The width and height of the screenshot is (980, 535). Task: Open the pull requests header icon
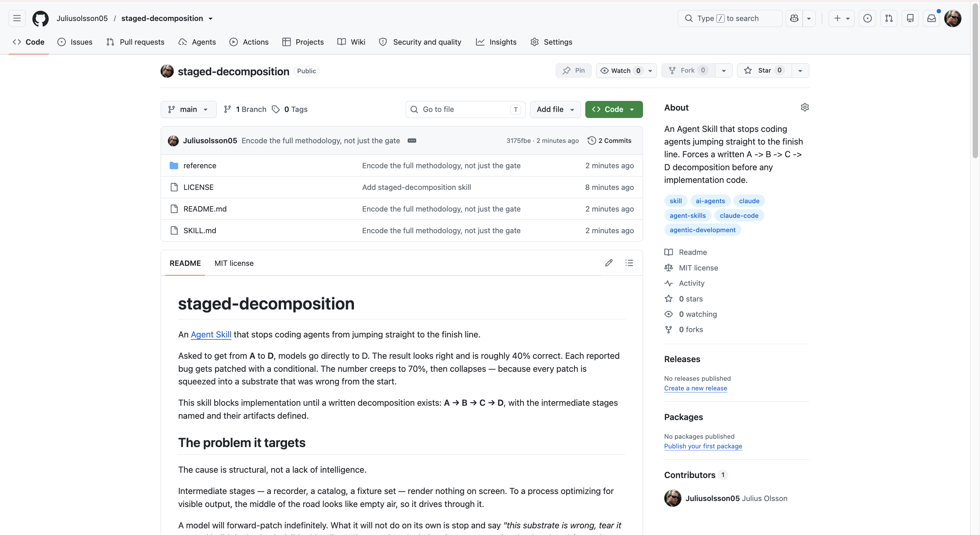pos(889,18)
